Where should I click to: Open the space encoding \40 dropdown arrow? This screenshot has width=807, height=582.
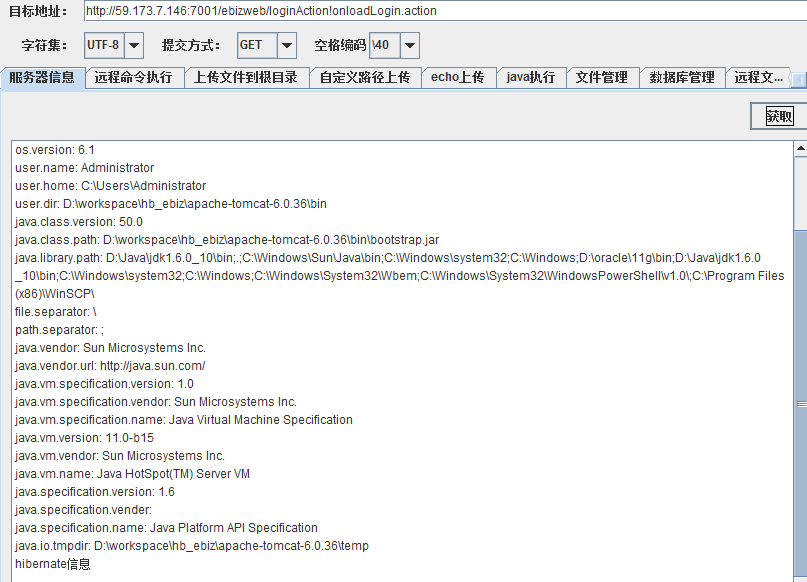[410, 45]
